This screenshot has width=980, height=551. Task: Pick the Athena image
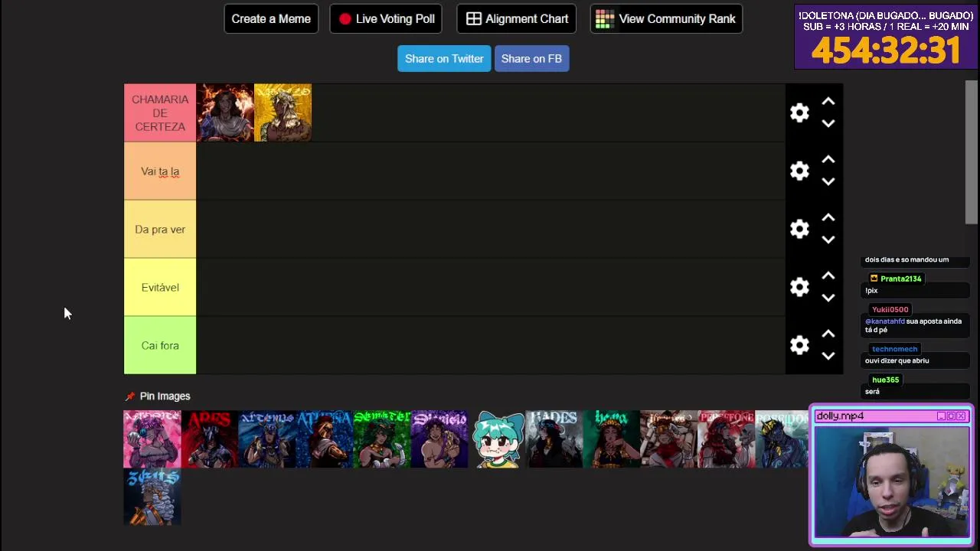(325, 439)
